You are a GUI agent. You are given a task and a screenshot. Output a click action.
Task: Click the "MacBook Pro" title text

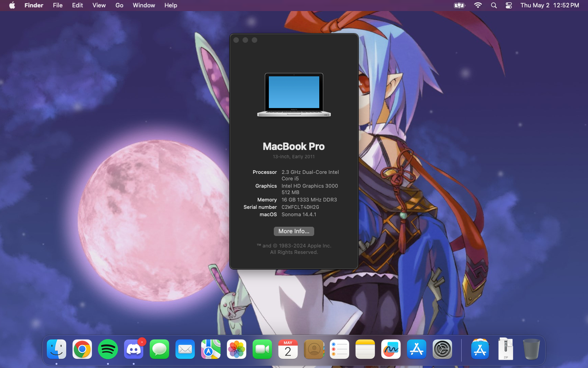point(294,146)
